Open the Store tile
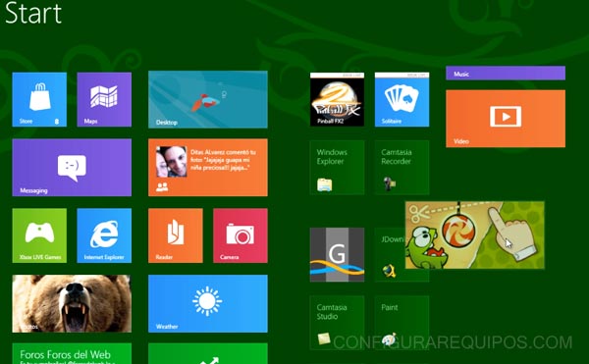The height and width of the screenshot is (364, 589). click(39, 99)
